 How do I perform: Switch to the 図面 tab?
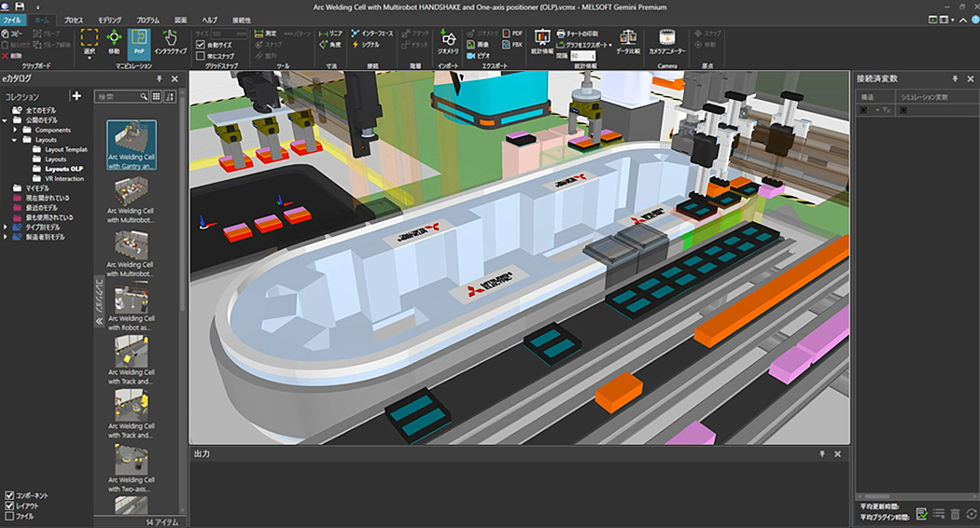(181, 20)
